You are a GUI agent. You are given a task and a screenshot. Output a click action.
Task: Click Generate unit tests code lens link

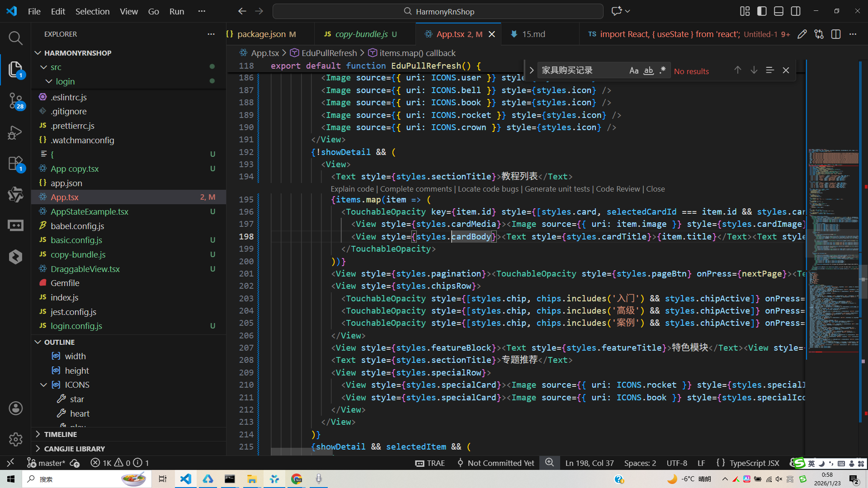[557, 189]
